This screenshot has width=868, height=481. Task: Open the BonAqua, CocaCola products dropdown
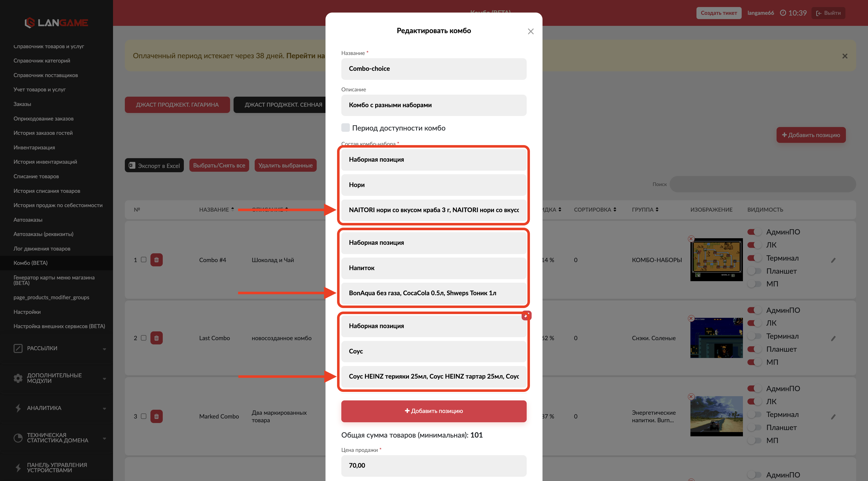coord(434,293)
